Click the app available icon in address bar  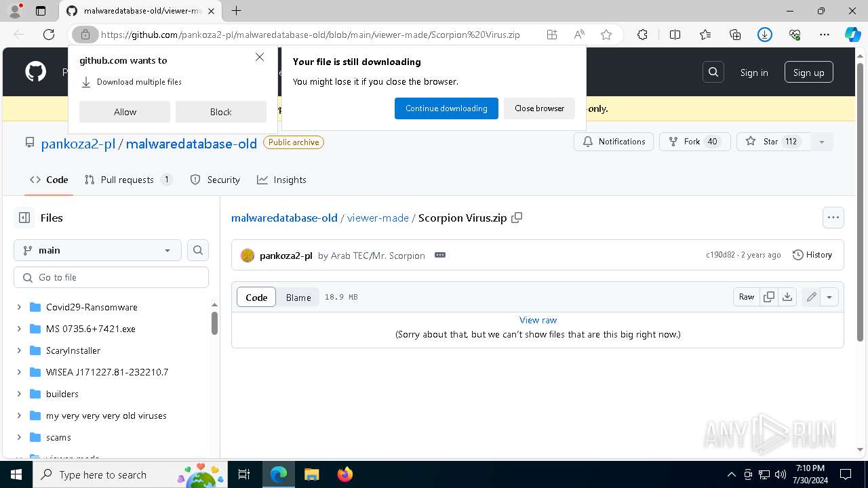[552, 35]
